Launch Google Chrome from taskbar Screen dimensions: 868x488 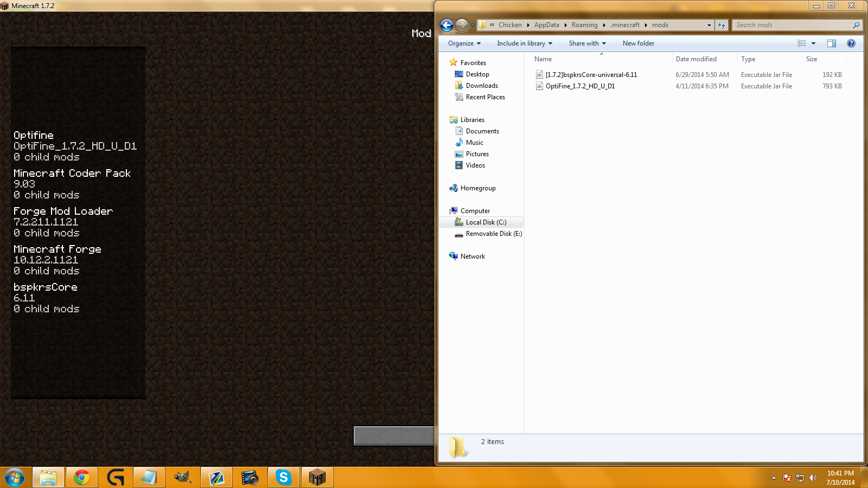(x=82, y=478)
